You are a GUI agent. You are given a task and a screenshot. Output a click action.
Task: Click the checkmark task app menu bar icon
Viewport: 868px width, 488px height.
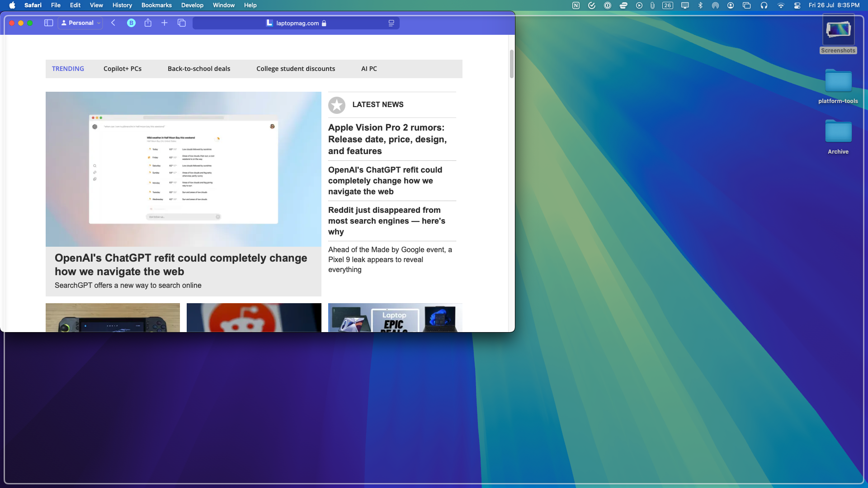point(592,5)
